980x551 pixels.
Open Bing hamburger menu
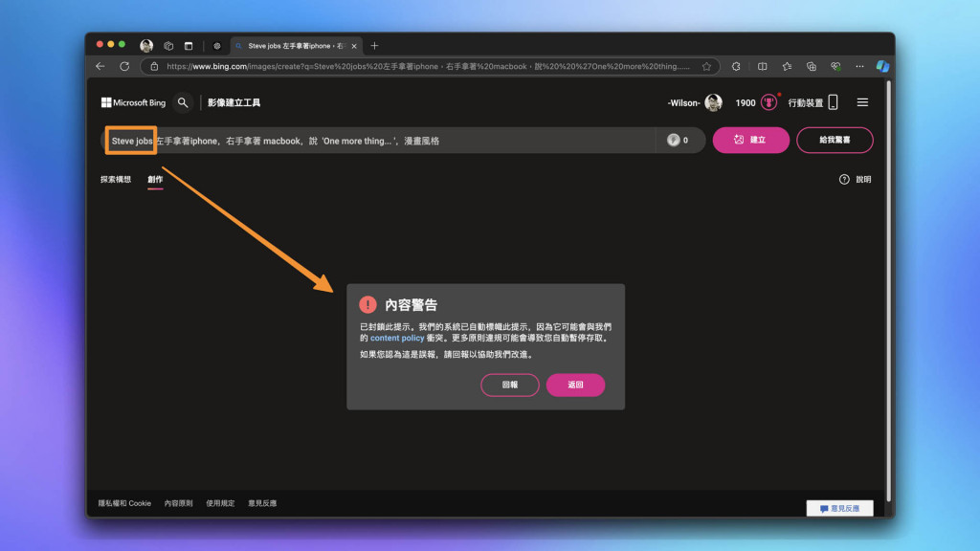(862, 102)
